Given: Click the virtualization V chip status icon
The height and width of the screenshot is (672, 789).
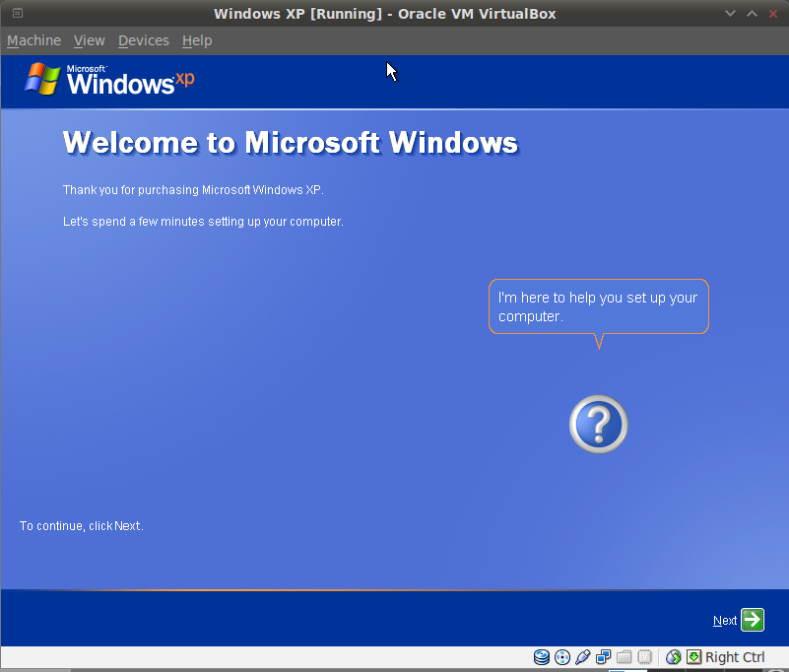Looking at the screenshot, I should (x=644, y=657).
